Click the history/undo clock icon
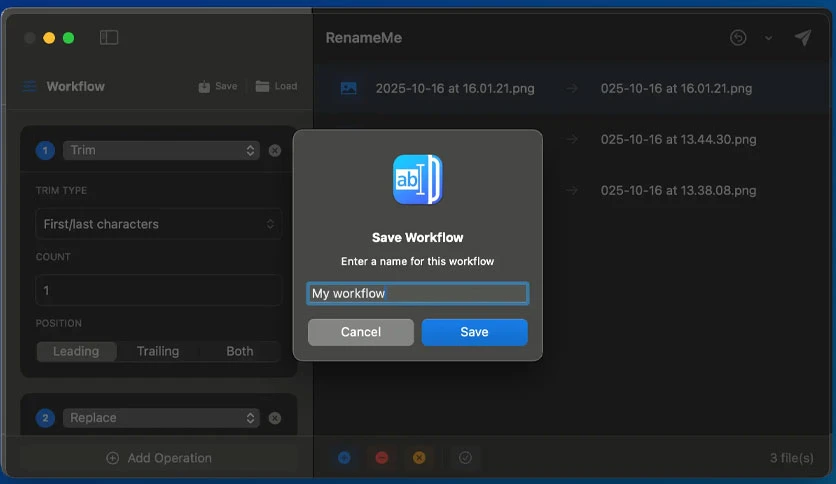Image resolution: width=836 pixels, height=484 pixels. pos(738,38)
